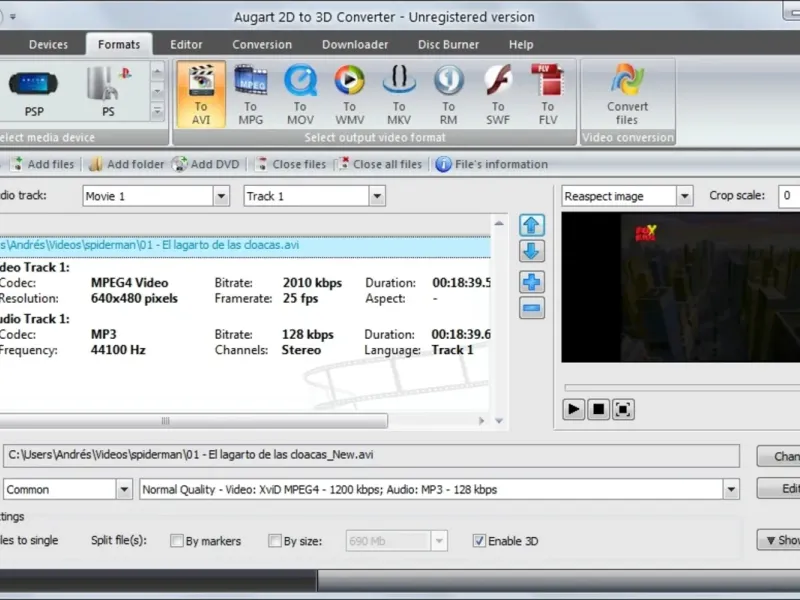Check the By markers split option
This screenshot has width=800, height=600.
point(177,541)
